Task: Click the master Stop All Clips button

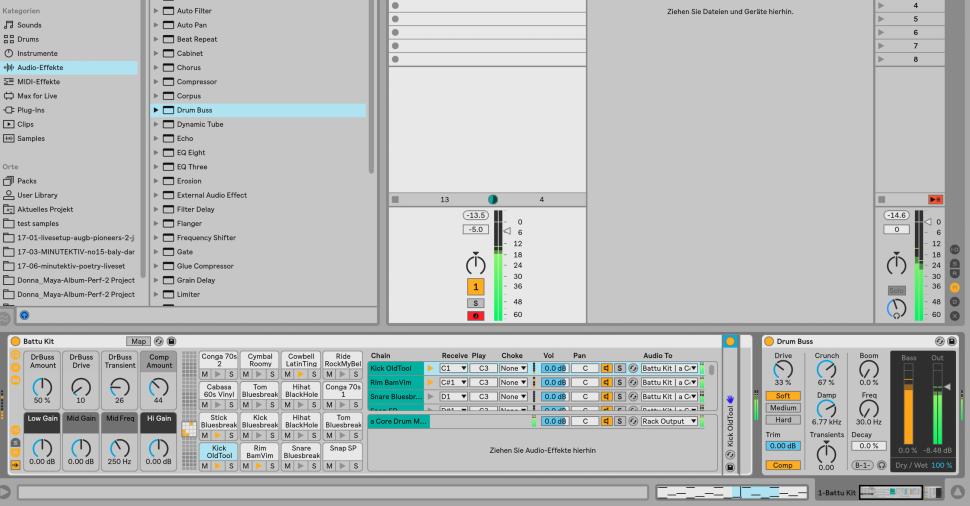Action: coord(936,200)
